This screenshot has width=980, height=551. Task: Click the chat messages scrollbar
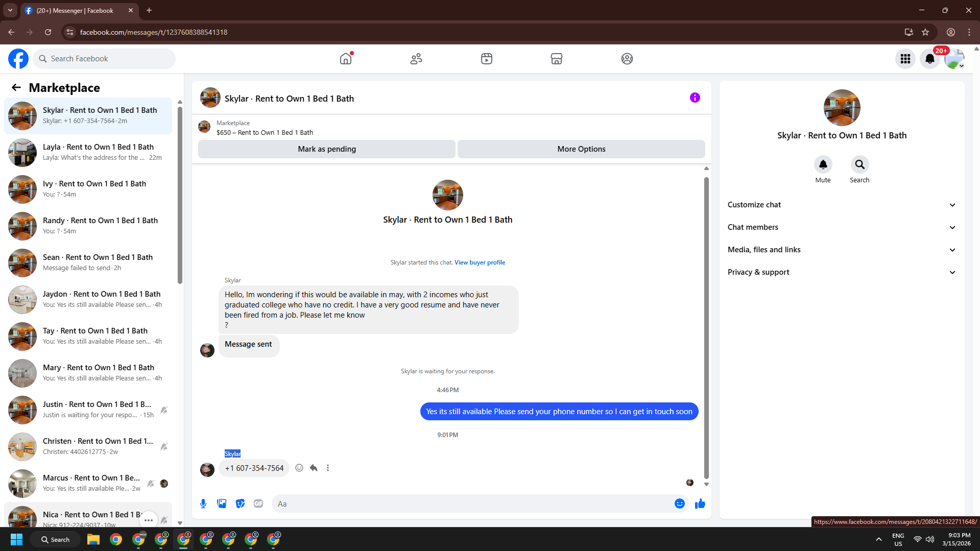point(706,327)
